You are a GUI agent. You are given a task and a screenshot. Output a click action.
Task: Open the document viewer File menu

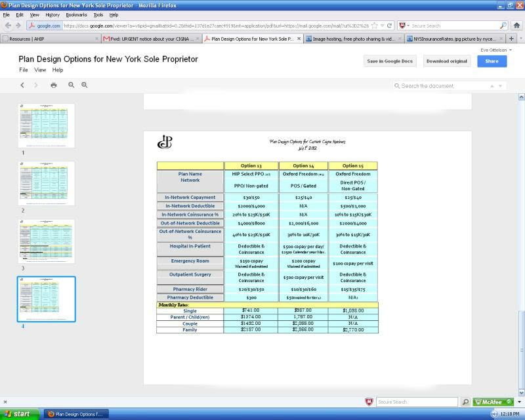tap(24, 70)
